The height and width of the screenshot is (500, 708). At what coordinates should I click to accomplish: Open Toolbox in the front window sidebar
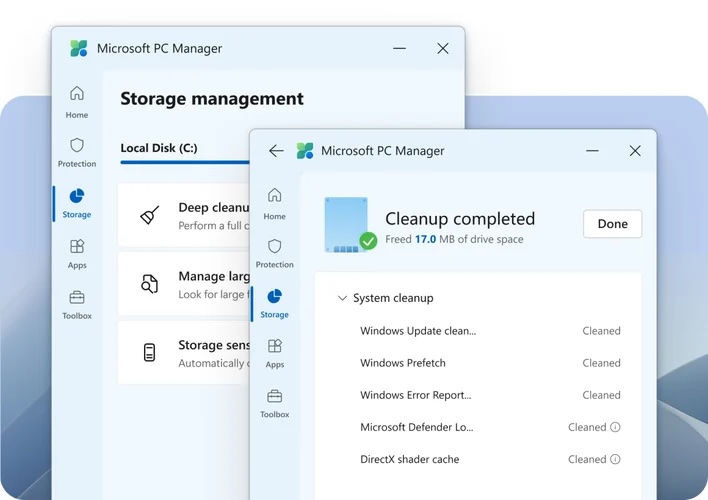click(x=274, y=402)
